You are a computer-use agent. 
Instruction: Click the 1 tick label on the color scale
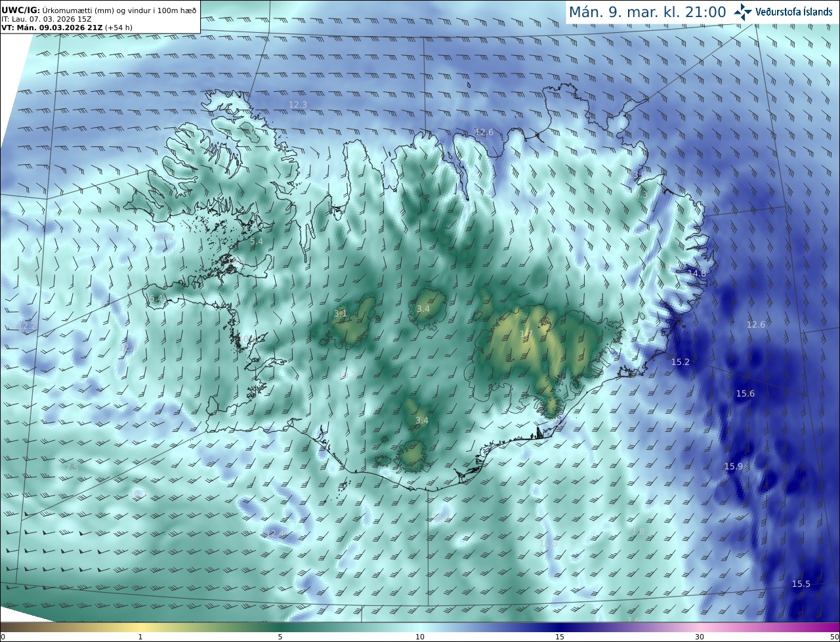pyautogui.click(x=140, y=637)
